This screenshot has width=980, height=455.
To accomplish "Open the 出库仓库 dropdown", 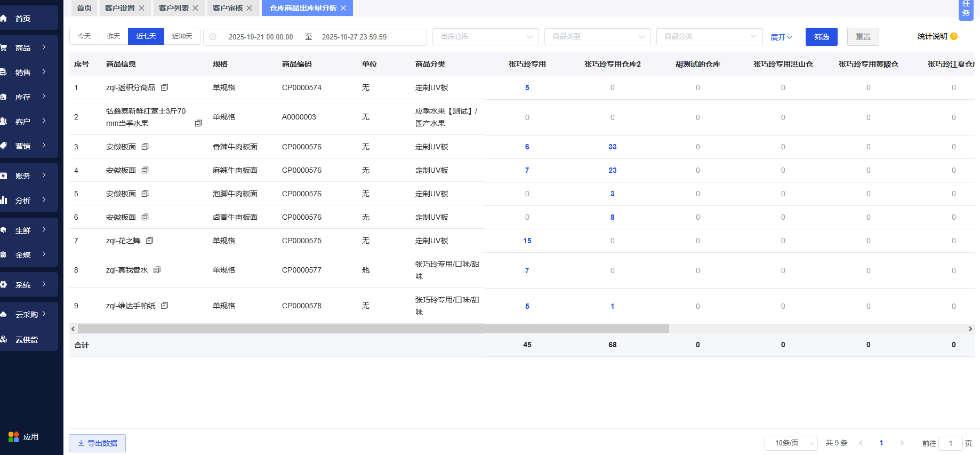I will [x=486, y=37].
